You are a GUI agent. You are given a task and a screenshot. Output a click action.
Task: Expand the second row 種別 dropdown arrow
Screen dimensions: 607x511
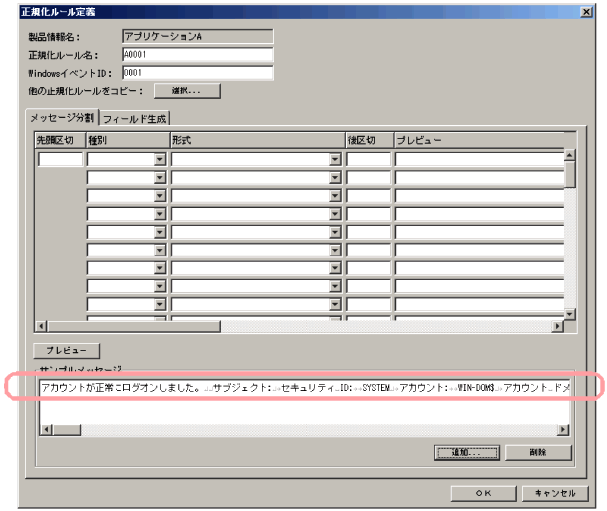coord(159,178)
